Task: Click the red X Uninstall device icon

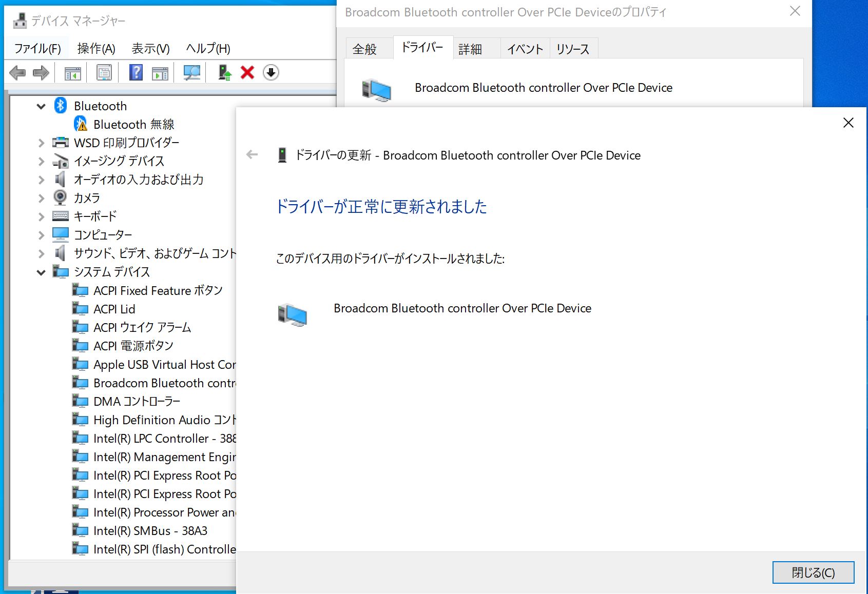Action: (x=247, y=72)
